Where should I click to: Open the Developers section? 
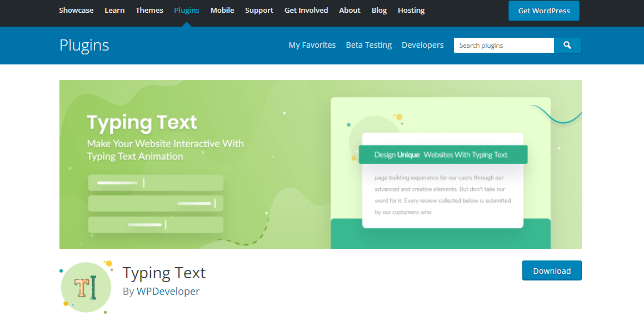422,45
